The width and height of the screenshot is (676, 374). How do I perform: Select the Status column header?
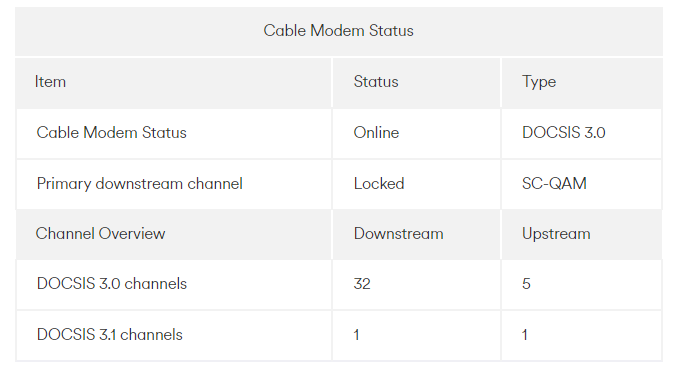pos(376,81)
